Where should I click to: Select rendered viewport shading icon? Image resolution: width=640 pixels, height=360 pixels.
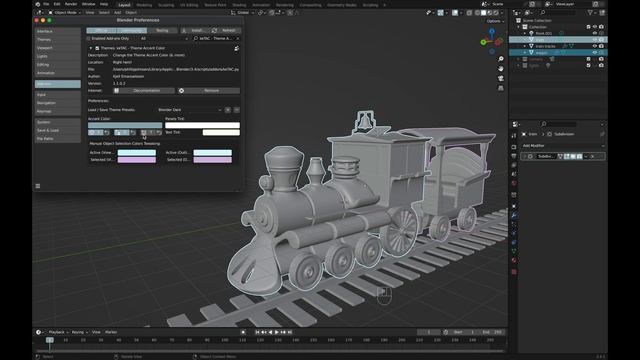pos(496,13)
